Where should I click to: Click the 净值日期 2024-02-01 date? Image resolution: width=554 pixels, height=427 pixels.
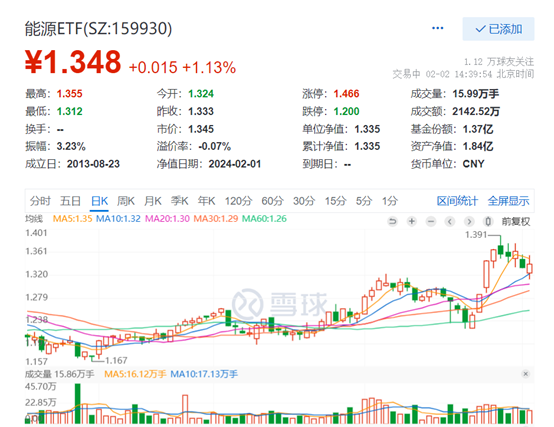(x=235, y=164)
